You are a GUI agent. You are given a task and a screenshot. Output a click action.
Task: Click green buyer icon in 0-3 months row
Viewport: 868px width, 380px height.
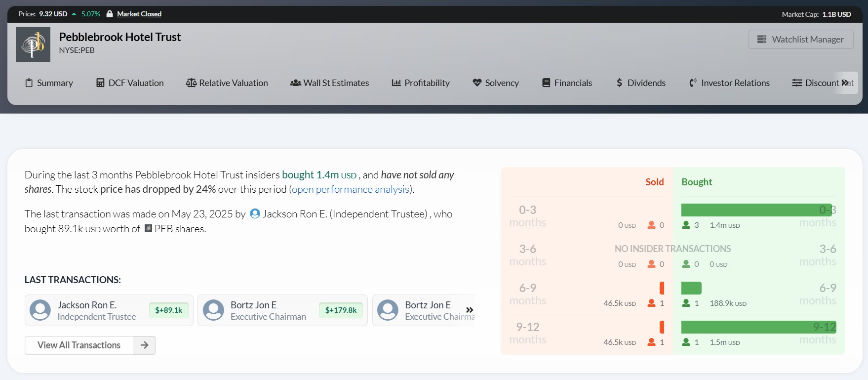(x=686, y=225)
